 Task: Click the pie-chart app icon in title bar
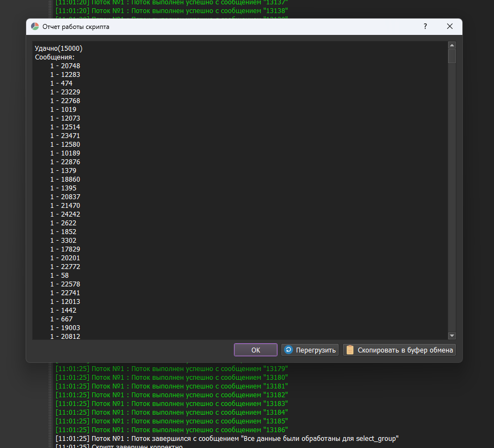click(34, 26)
